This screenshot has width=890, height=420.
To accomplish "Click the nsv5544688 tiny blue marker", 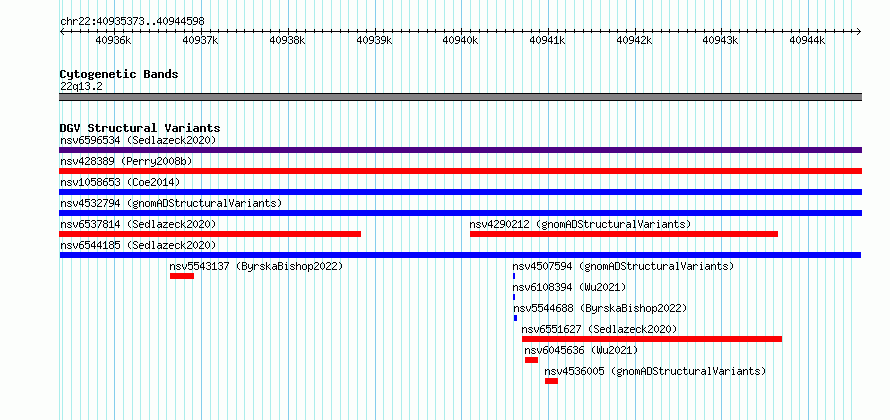I will 515,318.
